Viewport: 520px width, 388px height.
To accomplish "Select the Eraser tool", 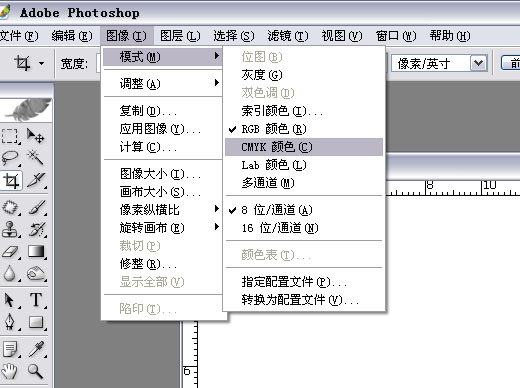I will 10,252.
